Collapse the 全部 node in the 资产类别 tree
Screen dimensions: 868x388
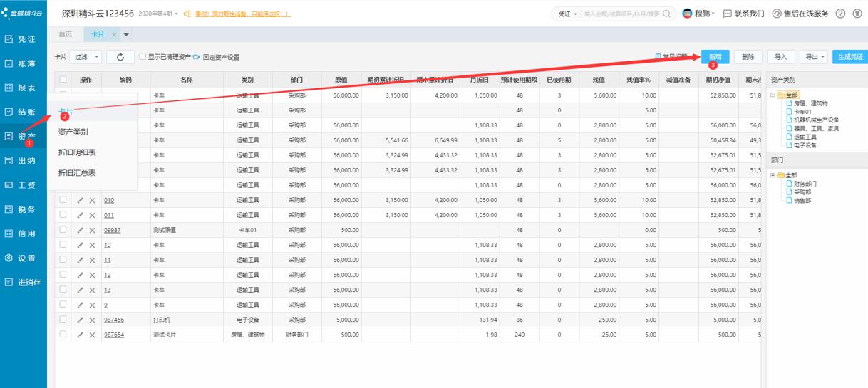click(x=773, y=95)
